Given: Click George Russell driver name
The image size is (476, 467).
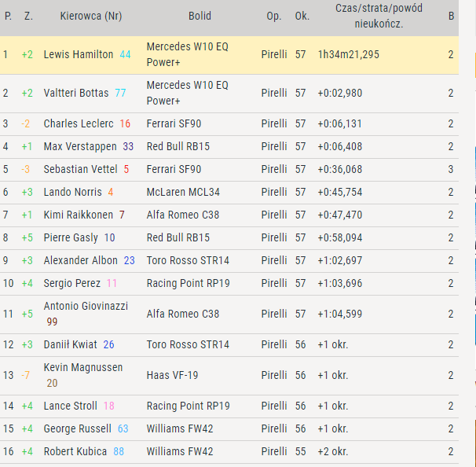Looking at the screenshot, I should pyautogui.click(x=78, y=428).
